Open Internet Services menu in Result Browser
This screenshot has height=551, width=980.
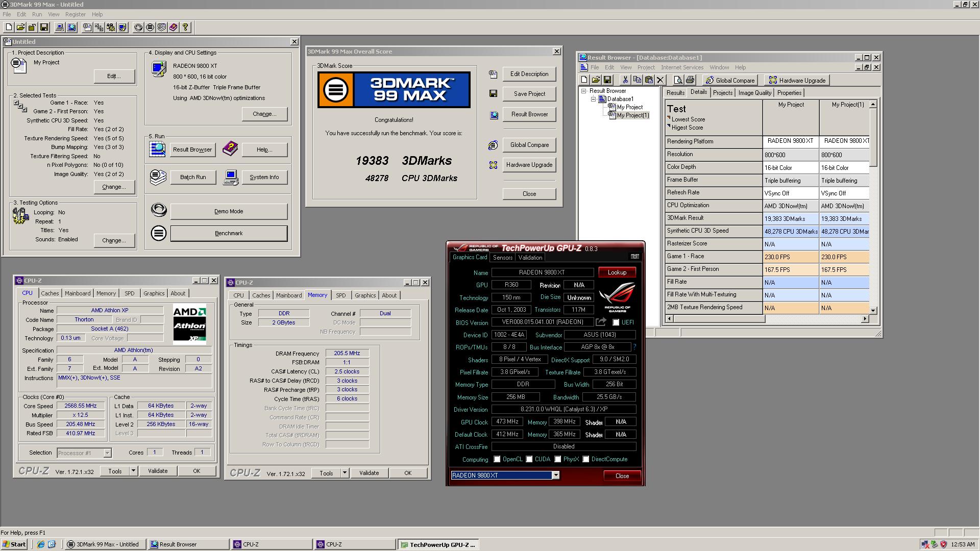[682, 67]
